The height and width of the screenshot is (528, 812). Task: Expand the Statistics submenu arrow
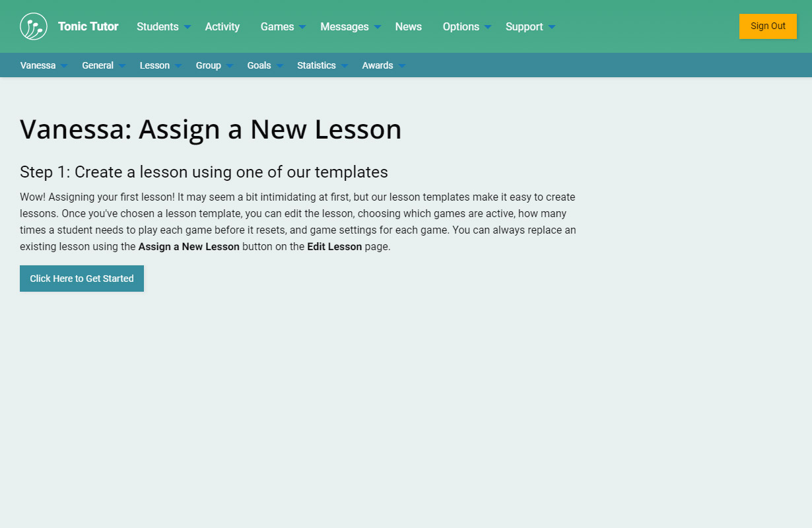pos(345,66)
